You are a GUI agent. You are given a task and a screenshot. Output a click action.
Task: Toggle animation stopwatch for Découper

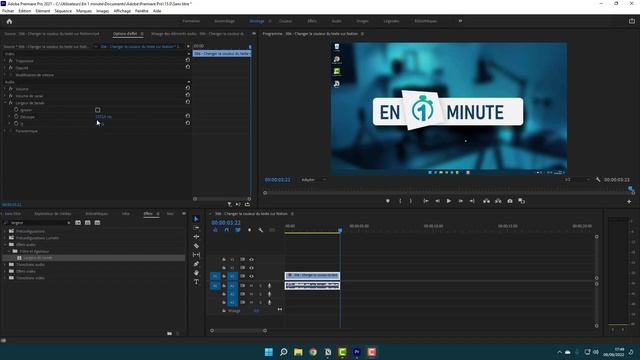click(16, 117)
